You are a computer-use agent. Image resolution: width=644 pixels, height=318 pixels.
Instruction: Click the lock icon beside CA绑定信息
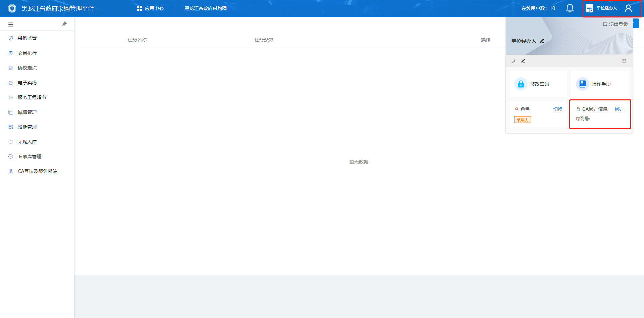[x=578, y=109]
